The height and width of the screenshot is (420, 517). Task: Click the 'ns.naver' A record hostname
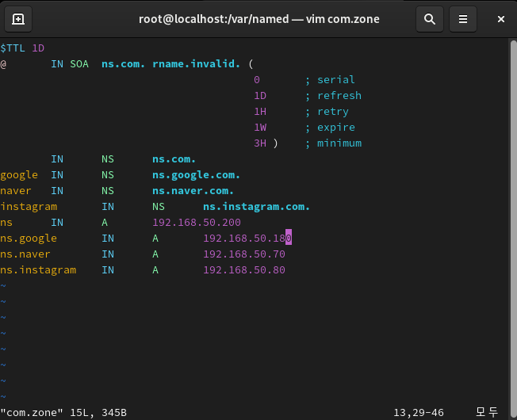click(x=25, y=254)
